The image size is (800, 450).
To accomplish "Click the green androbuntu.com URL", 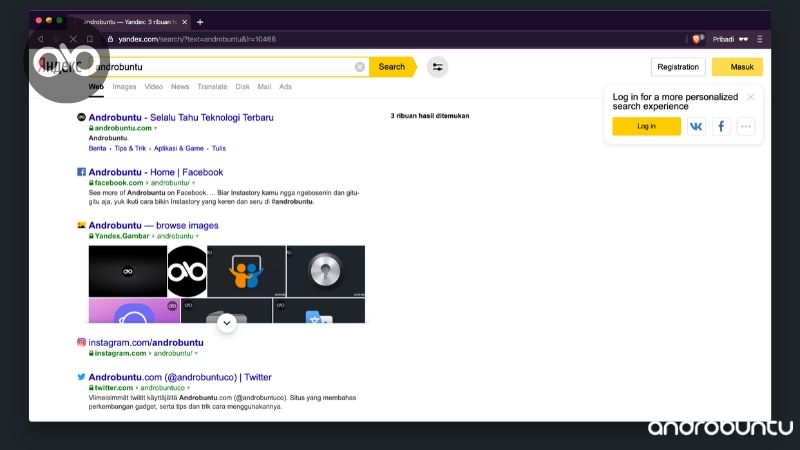I will pyautogui.click(x=123, y=128).
